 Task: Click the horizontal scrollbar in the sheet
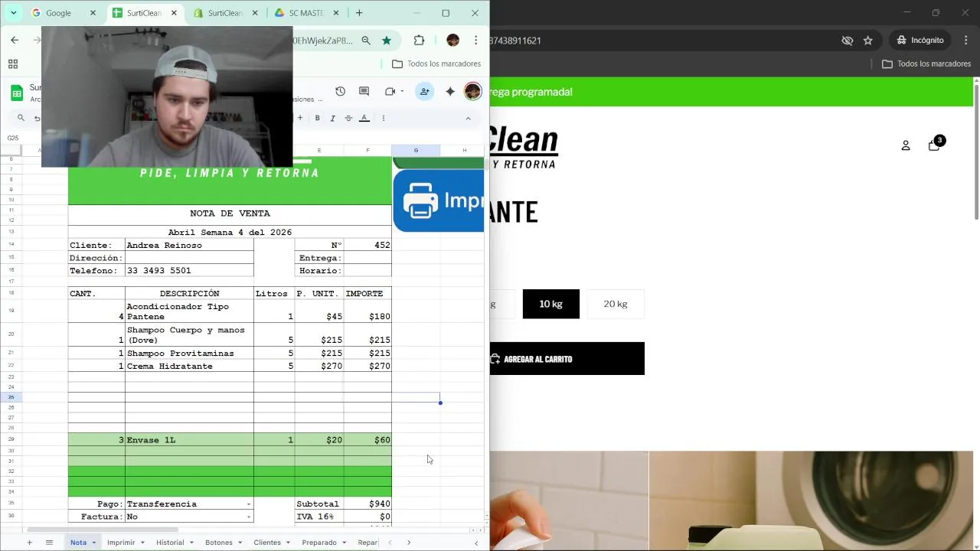[x=103, y=530]
